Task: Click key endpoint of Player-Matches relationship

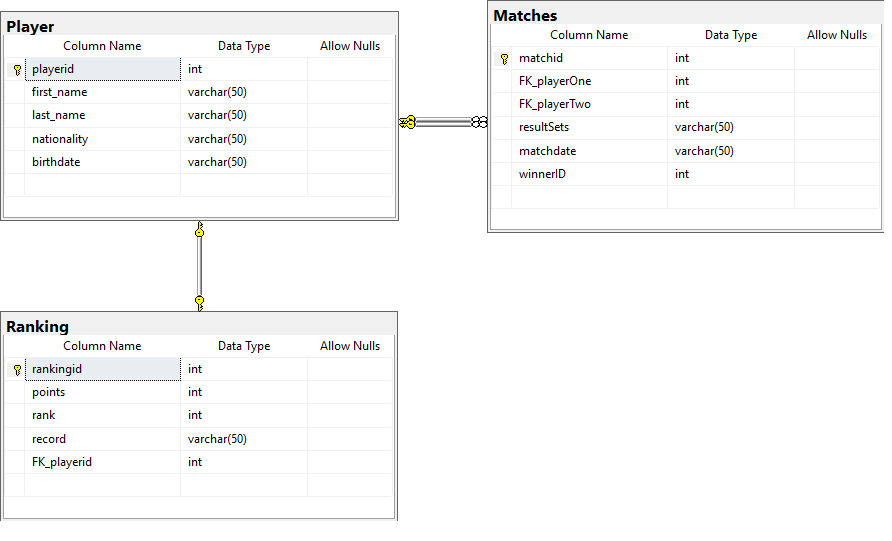Action: click(408, 122)
